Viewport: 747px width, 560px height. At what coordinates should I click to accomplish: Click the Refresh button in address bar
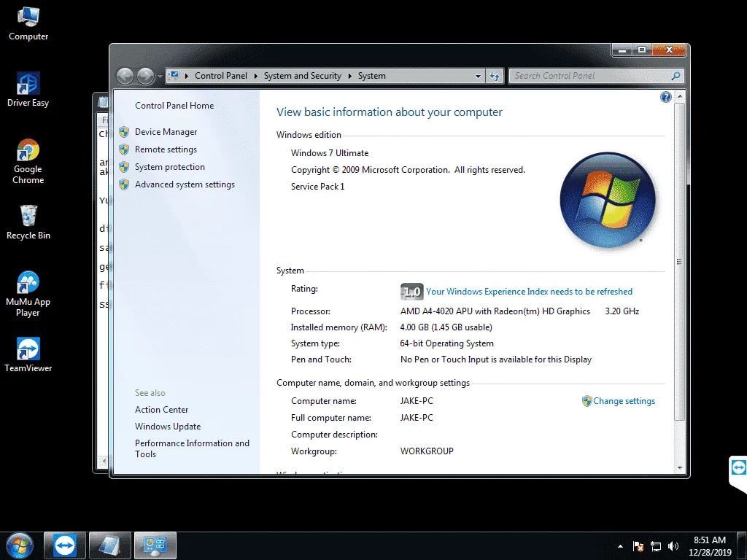click(x=495, y=76)
